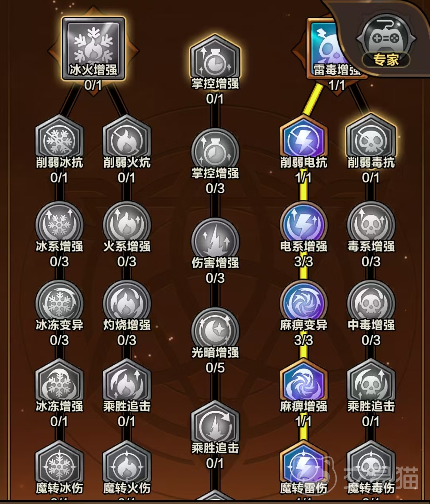Tap the center column 乘胜追击 node
Screen dimensions: 430x504
tap(215, 426)
